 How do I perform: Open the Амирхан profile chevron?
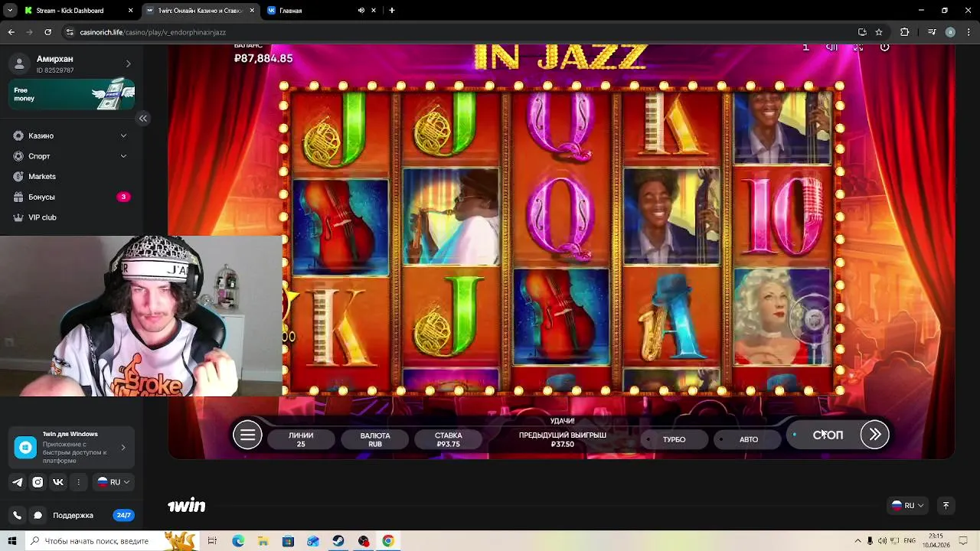(x=128, y=64)
